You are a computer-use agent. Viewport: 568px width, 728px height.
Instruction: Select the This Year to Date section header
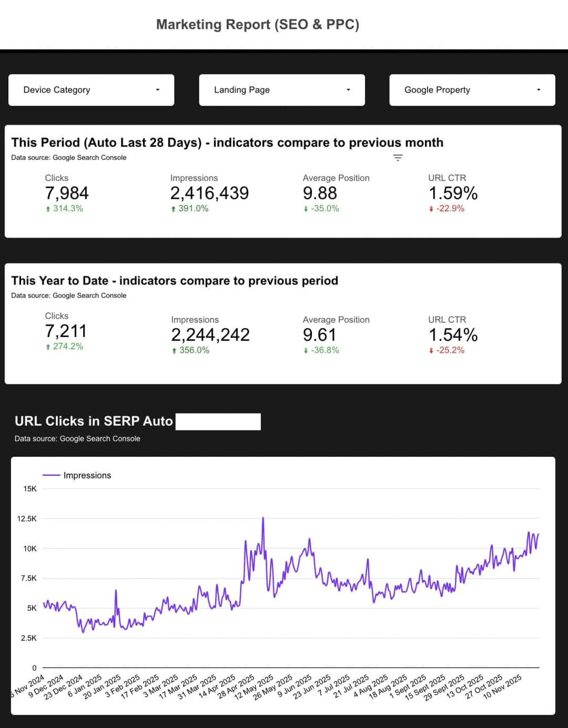(x=174, y=280)
